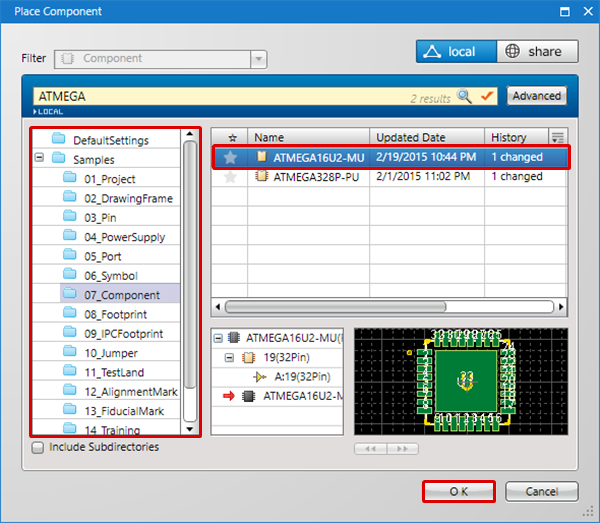Click the footprint preview thumbnail
600x523 pixels.
461,381
